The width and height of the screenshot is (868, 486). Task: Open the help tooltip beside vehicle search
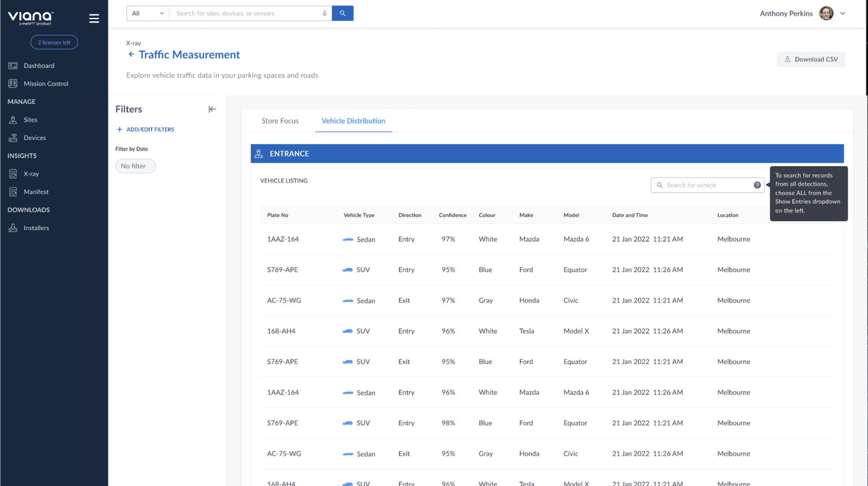pos(757,185)
